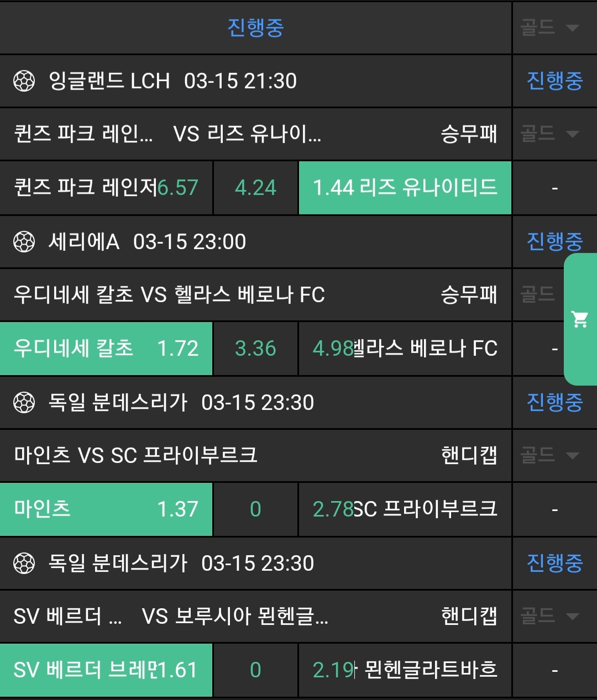The width and height of the screenshot is (597, 700).
Task: Toggle 마인츠 1.37 handicap selection
Action: click(x=106, y=509)
